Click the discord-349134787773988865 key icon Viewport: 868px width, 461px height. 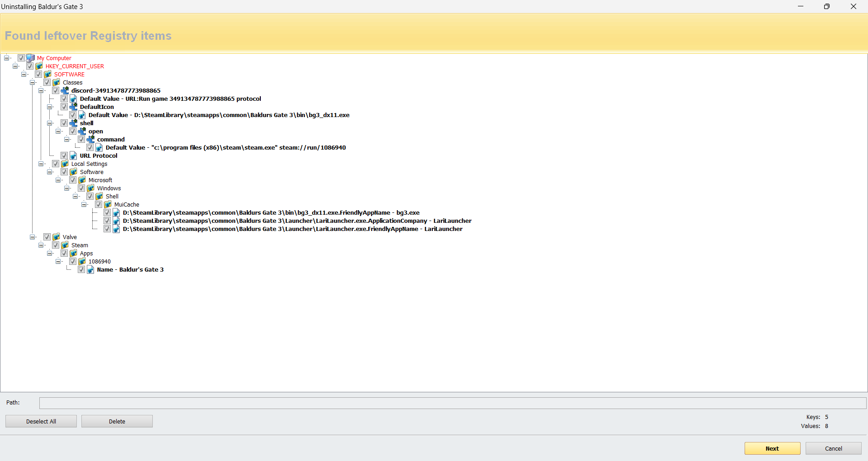[x=65, y=90]
